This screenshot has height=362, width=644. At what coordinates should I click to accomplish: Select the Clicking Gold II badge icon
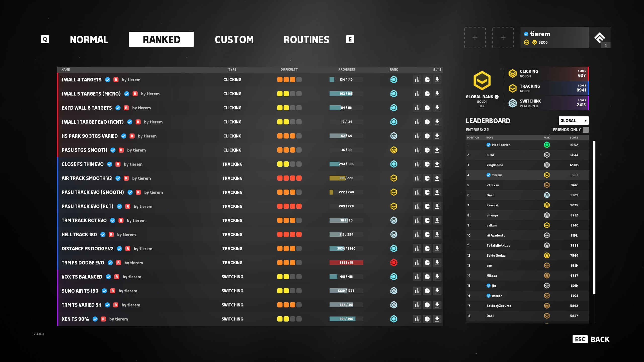[512, 73]
